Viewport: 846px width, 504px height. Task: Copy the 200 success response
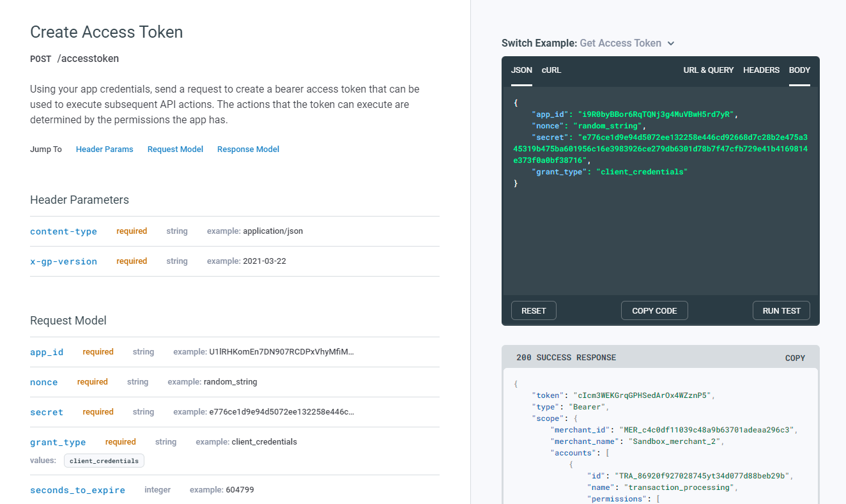pos(795,358)
